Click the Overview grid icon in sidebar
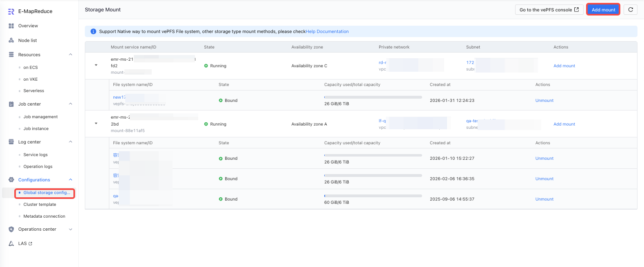The width and height of the screenshot is (644, 267). pos(11,26)
